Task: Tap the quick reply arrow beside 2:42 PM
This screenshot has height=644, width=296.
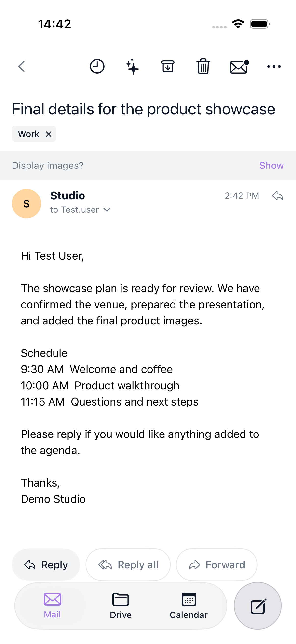Action: coord(277,196)
